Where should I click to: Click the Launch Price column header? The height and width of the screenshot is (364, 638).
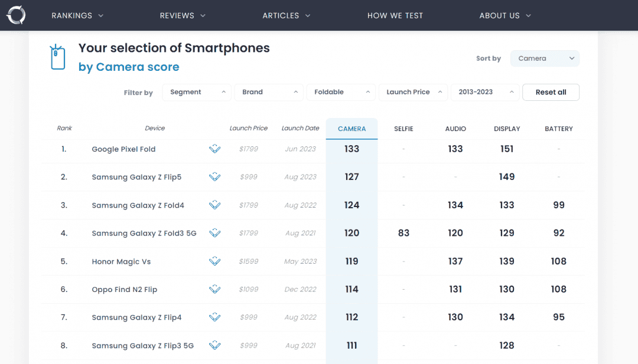249,128
